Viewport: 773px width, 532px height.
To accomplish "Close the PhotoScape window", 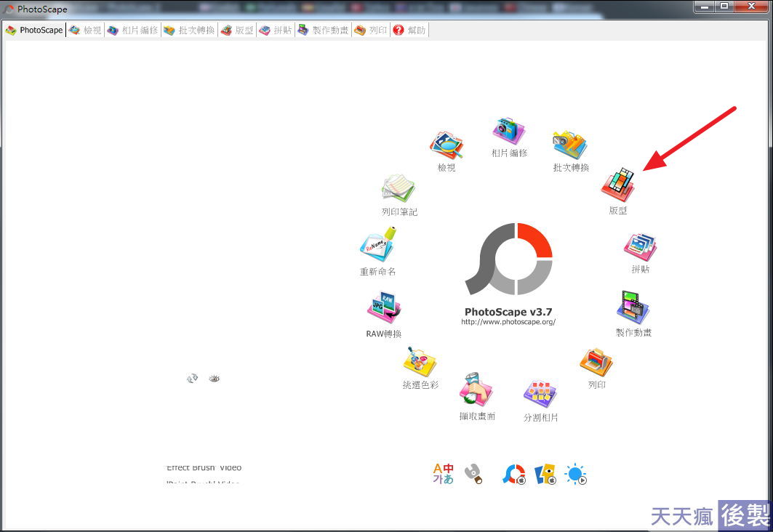I will click(751, 7).
